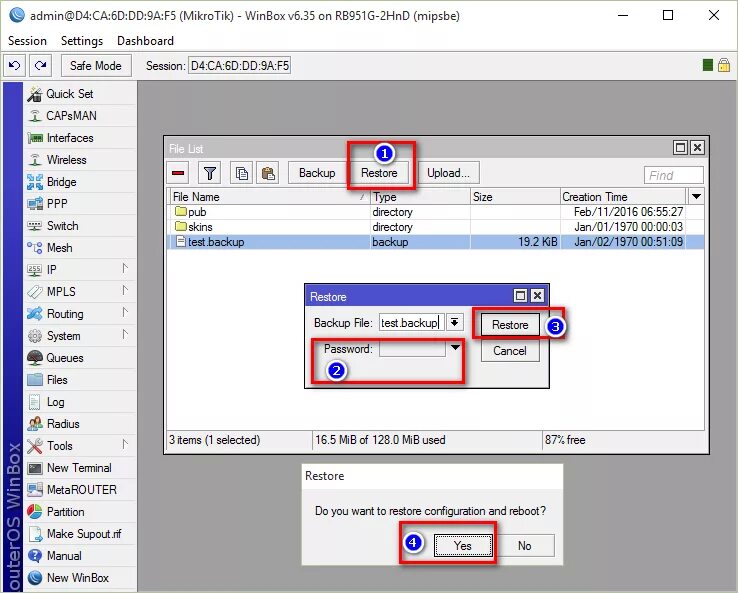Maximize the Restore dialog window

tap(520, 296)
